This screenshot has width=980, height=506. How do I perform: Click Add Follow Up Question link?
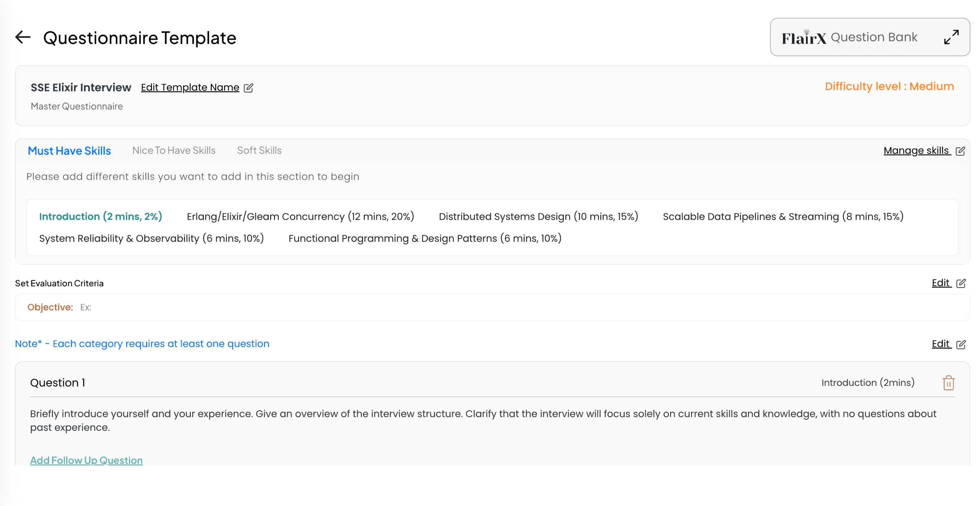(x=87, y=460)
